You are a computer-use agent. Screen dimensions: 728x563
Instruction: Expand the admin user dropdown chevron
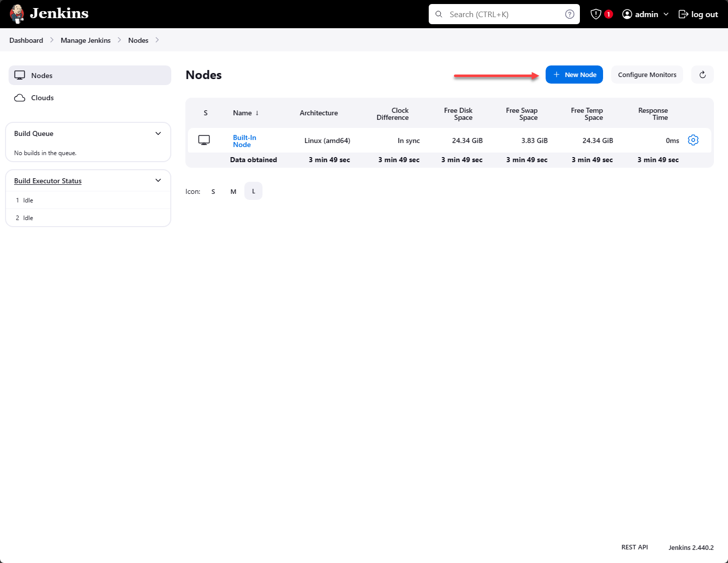[x=666, y=14]
